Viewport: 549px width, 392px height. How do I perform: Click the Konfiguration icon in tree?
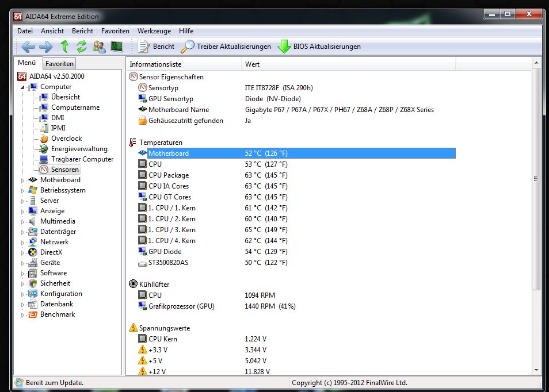tap(33, 294)
